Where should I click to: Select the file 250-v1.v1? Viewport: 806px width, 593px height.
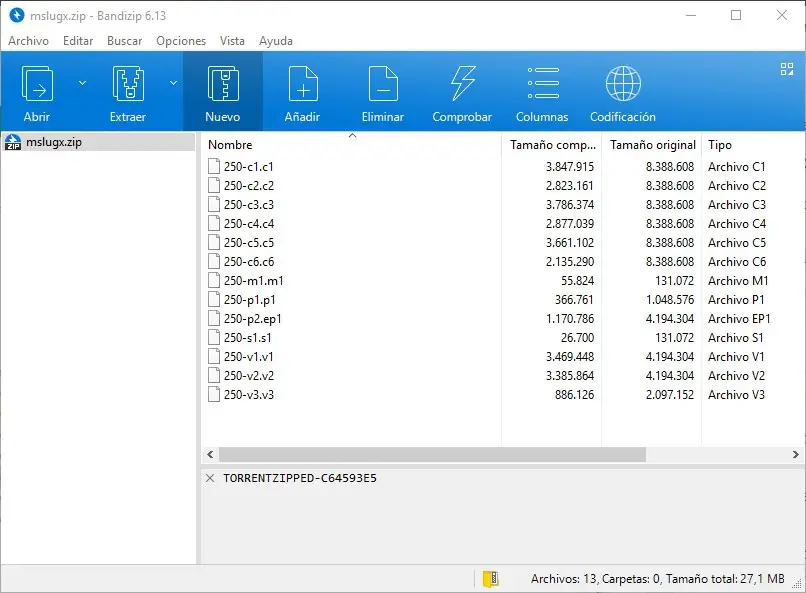point(248,357)
